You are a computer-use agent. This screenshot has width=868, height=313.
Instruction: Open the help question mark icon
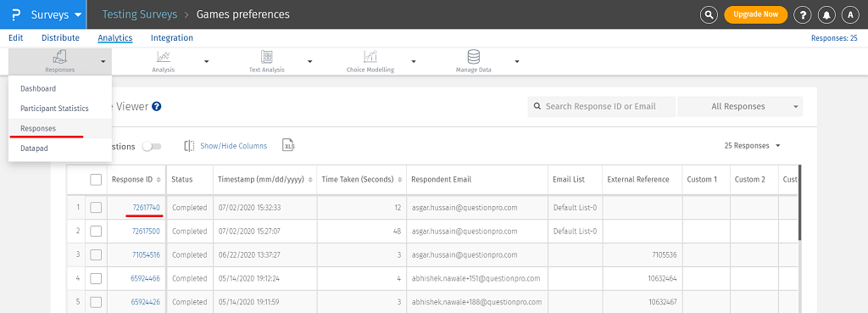(802, 15)
